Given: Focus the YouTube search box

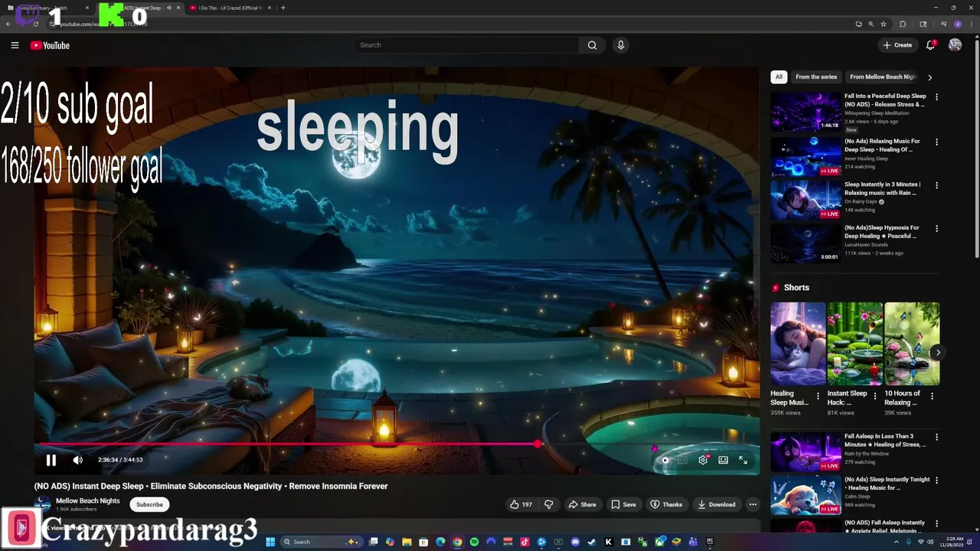Looking at the screenshot, I should click(x=467, y=45).
